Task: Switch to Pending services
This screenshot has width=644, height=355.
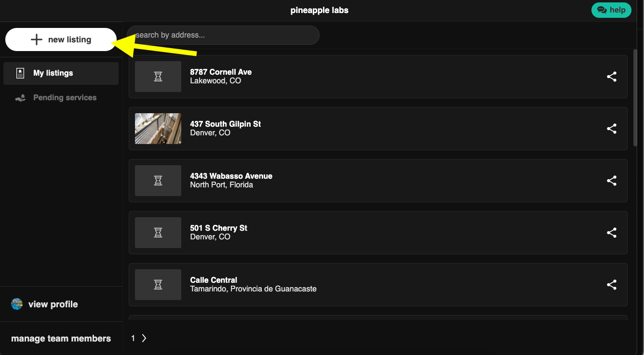Action: pyautogui.click(x=65, y=98)
